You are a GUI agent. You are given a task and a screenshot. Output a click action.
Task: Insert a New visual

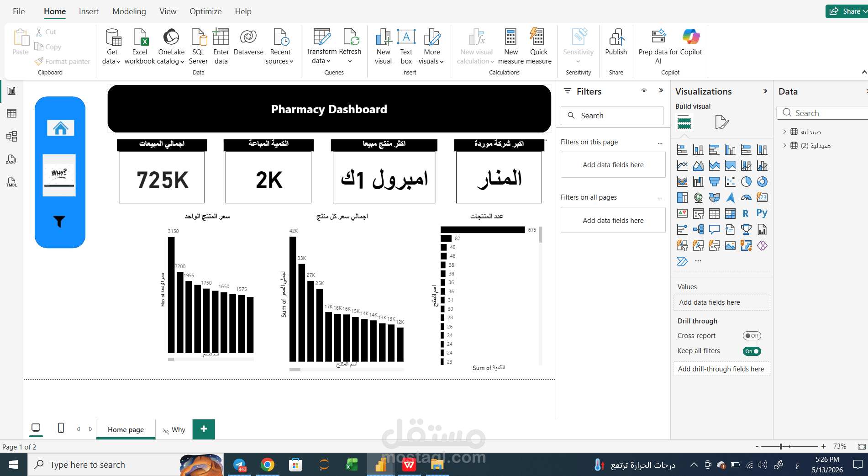(x=383, y=46)
